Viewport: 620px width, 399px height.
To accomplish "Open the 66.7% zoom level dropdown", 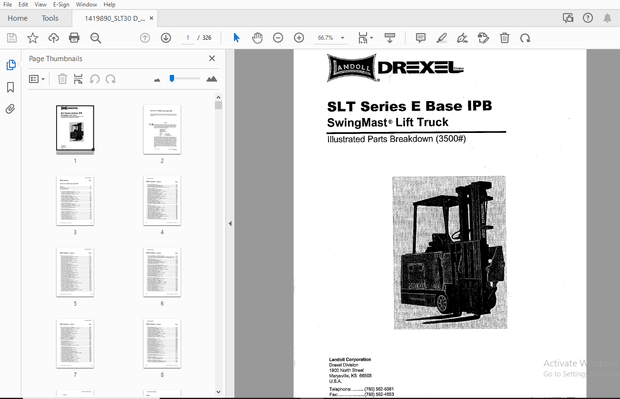I will pyautogui.click(x=331, y=38).
